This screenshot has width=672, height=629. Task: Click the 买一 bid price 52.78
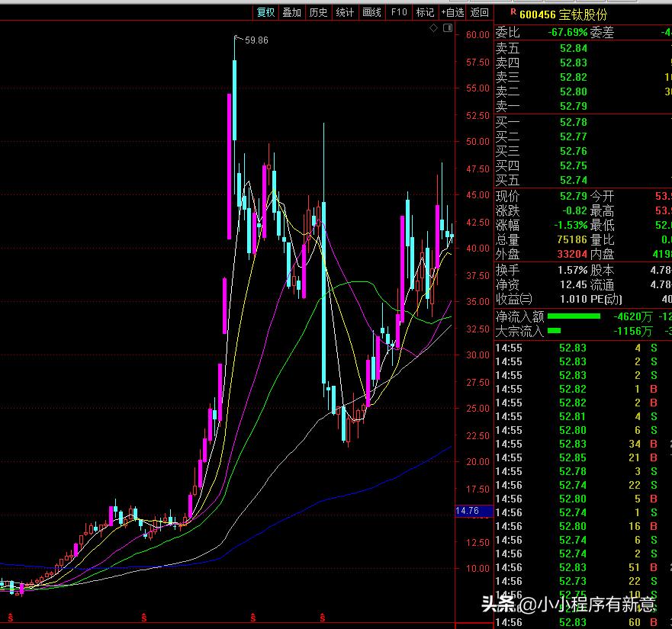(x=573, y=122)
